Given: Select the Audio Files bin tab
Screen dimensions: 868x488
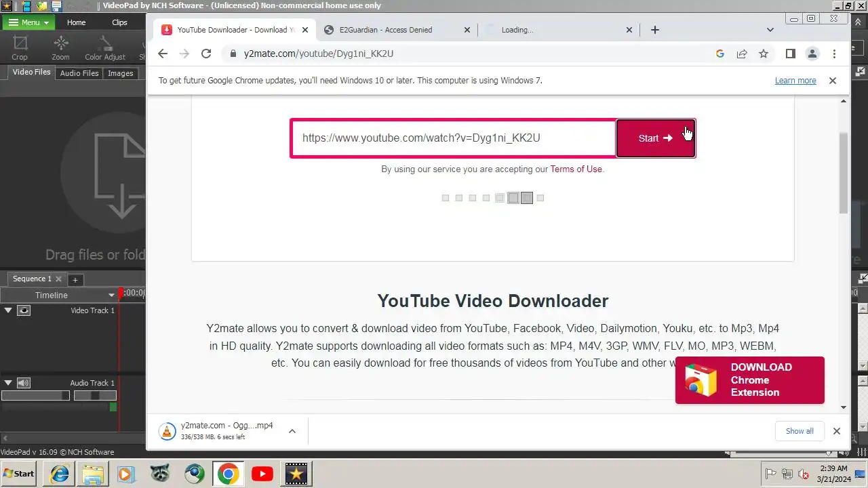Looking at the screenshot, I should coord(79,73).
